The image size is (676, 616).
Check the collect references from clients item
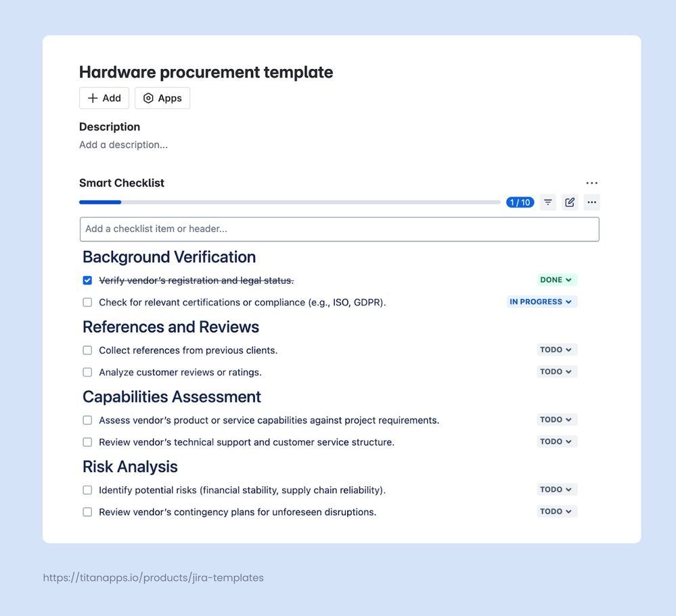click(87, 350)
